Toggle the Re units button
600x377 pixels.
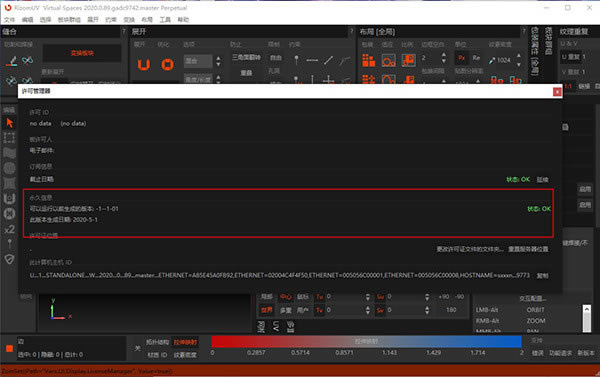(476, 58)
